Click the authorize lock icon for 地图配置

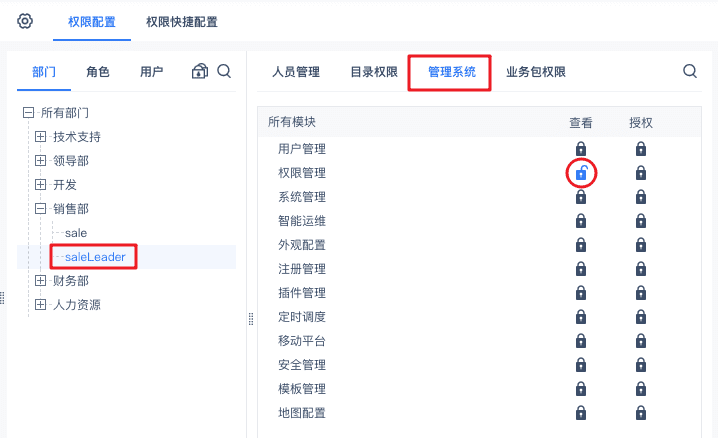tap(641, 413)
